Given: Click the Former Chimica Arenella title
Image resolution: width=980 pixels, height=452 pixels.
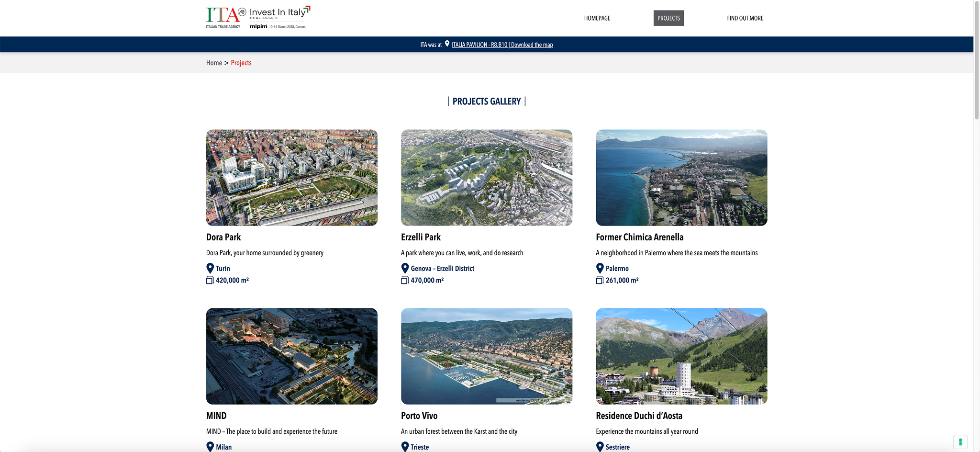Looking at the screenshot, I should point(639,237).
